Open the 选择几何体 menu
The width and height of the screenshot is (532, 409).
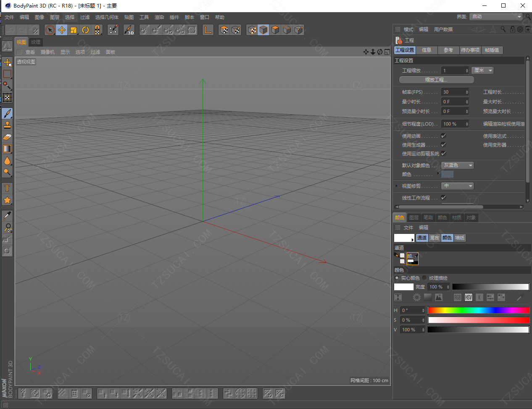[107, 17]
